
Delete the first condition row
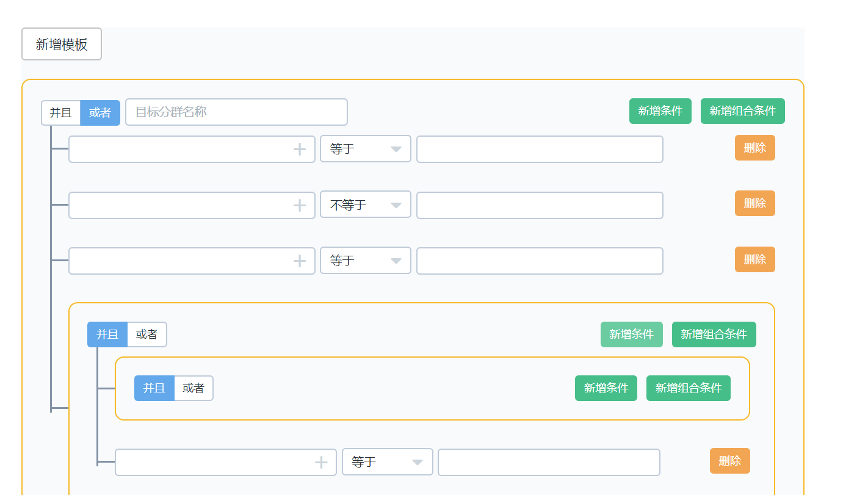tap(754, 148)
